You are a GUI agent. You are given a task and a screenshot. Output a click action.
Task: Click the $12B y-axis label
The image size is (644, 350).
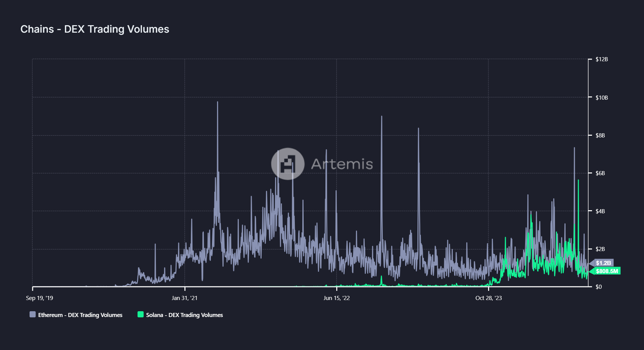coord(602,59)
